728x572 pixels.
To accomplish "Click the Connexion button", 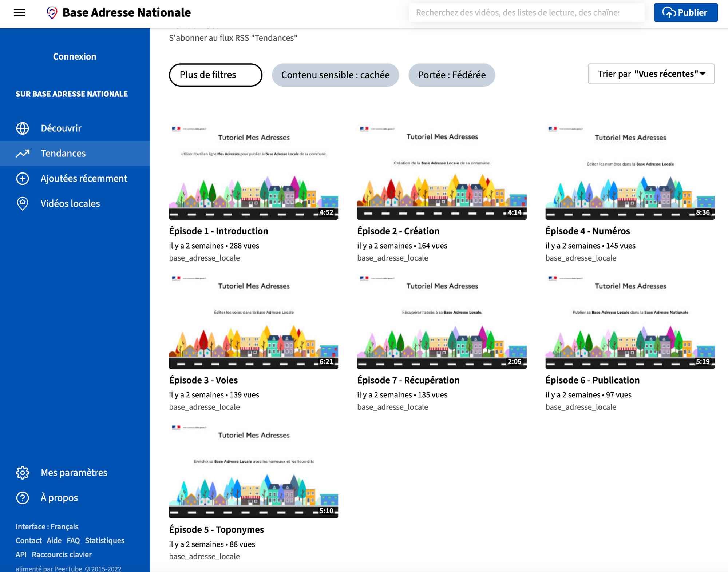I will [75, 56].
